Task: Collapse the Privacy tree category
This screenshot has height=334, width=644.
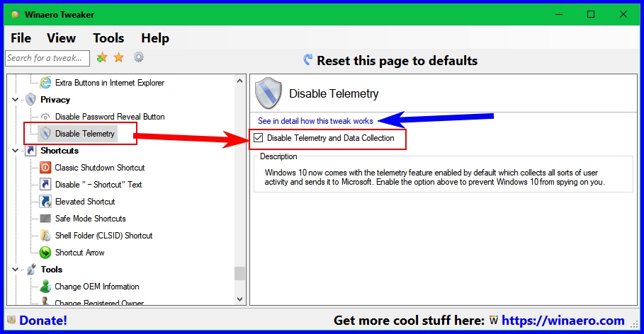Action: (x=15, y=100)
